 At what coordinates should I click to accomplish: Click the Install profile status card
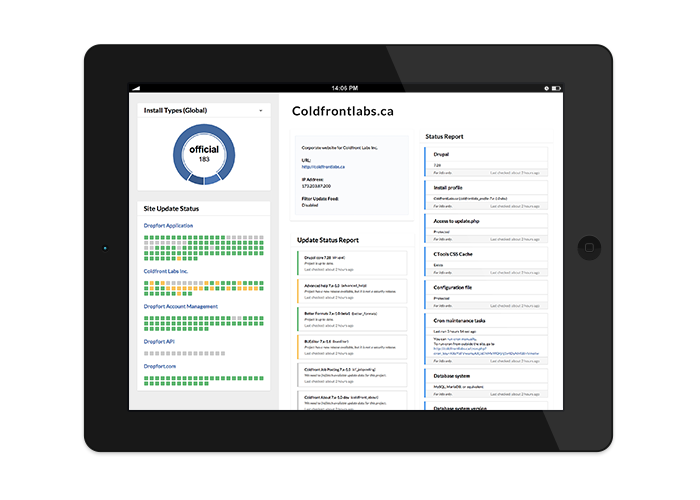coord(486,195)
